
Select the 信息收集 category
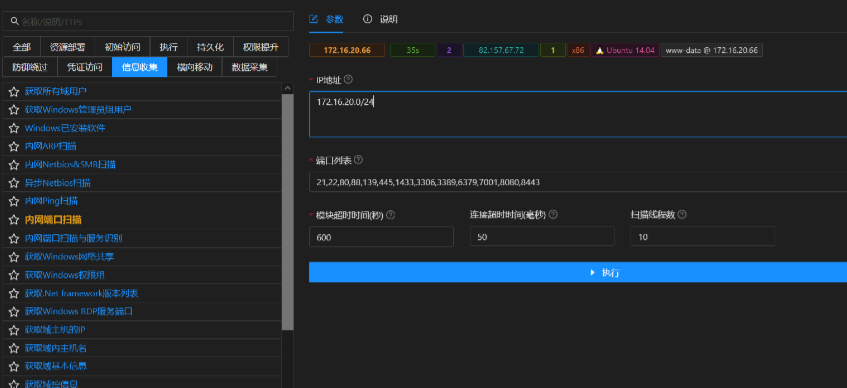tap(139, 67)
